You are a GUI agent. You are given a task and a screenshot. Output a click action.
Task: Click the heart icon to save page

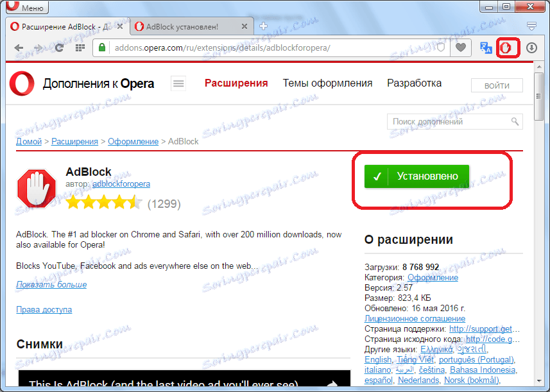click(461, 47)
